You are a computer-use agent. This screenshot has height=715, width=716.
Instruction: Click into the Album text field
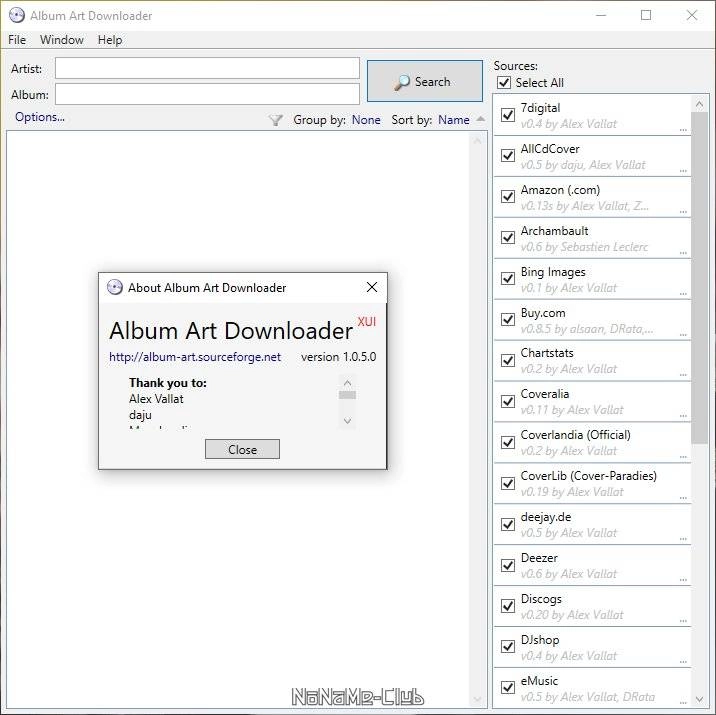(207, 94)
